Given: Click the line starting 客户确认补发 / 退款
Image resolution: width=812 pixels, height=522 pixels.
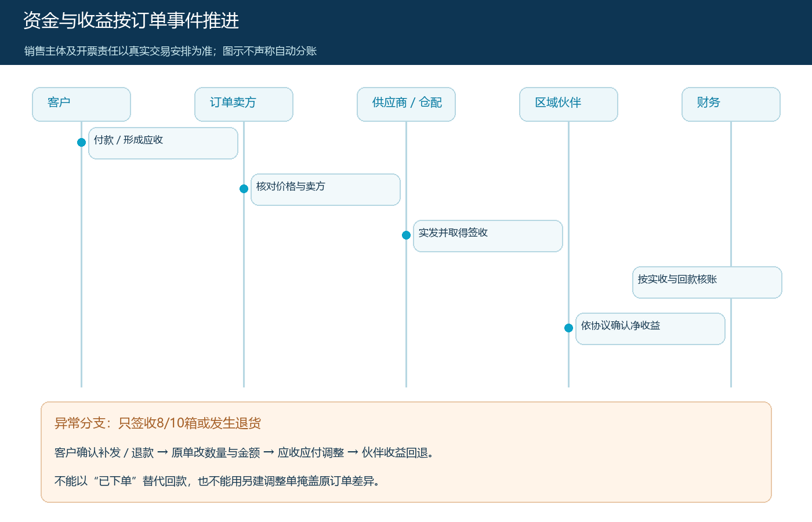Looking at the screenshot, I should (x=244, y=452).
